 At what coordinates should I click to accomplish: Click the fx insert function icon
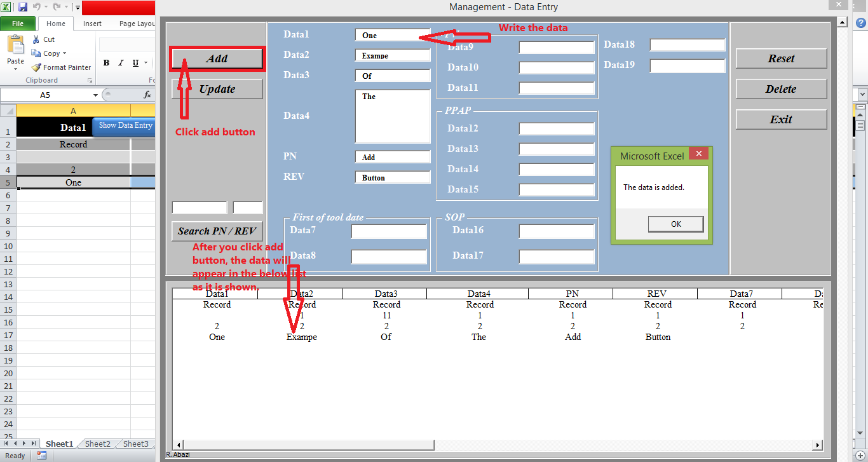[x=147, y=95]
